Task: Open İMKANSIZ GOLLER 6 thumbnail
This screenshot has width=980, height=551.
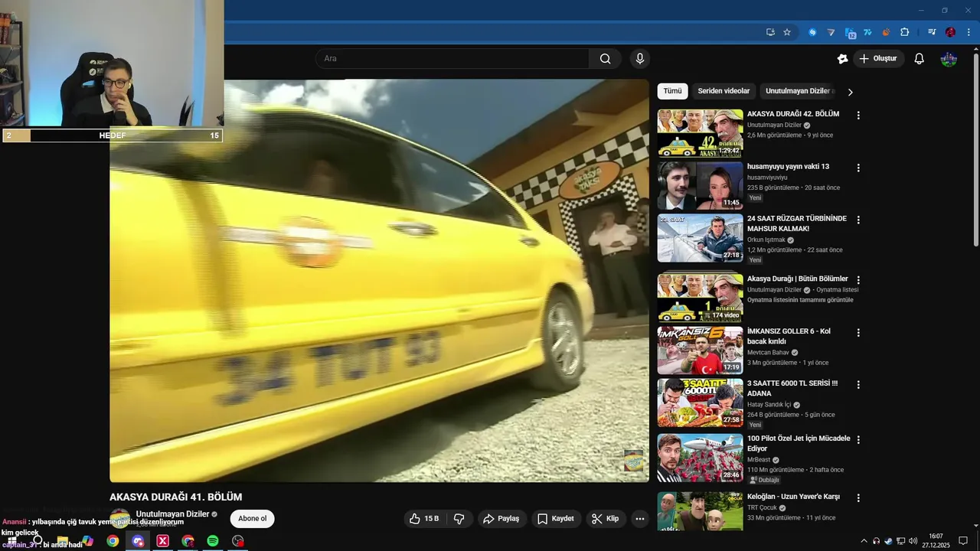Action: pyautogui.click(x=700, y=350)
